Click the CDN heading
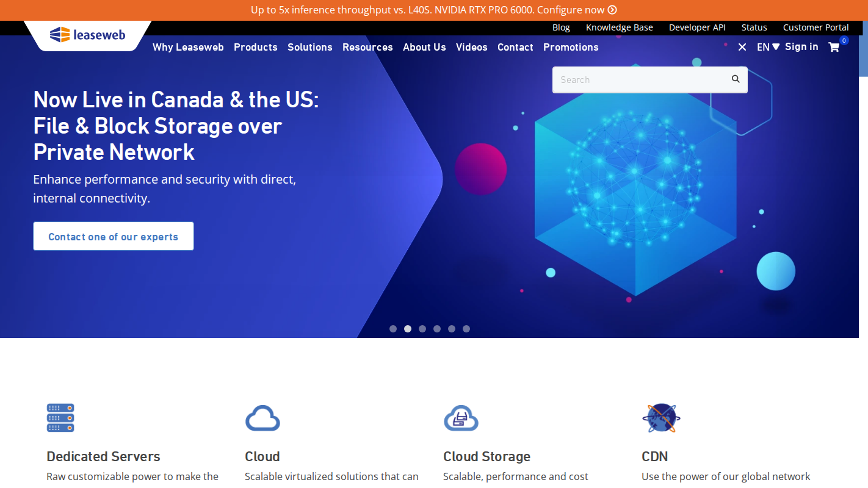 coord(655,456)
